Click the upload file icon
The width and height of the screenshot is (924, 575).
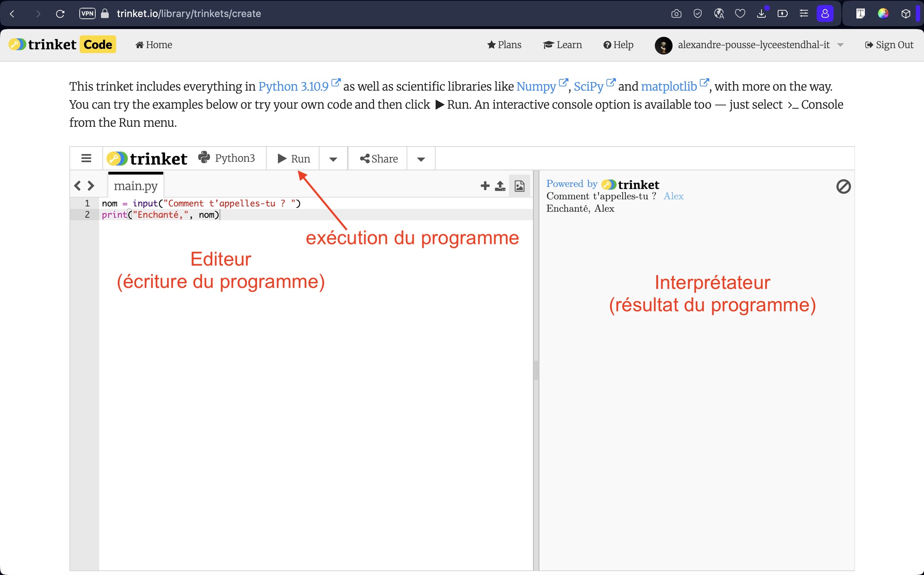[x=500, y=186]
